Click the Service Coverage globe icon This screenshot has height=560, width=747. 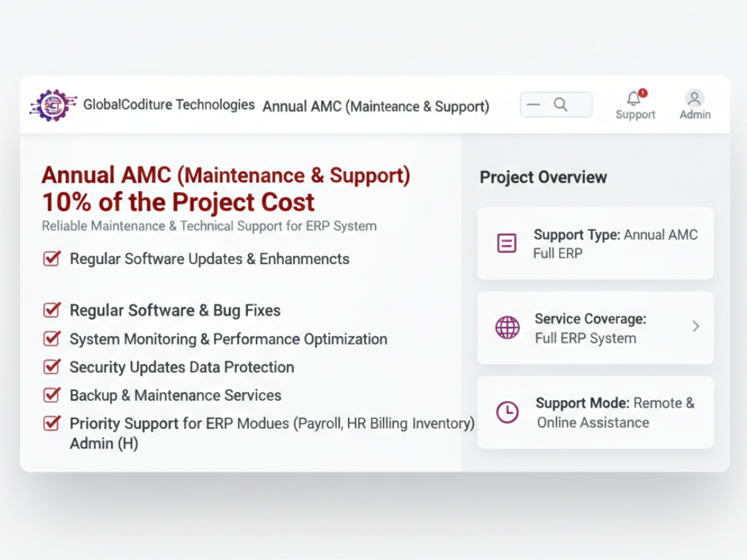pos(507,327)
